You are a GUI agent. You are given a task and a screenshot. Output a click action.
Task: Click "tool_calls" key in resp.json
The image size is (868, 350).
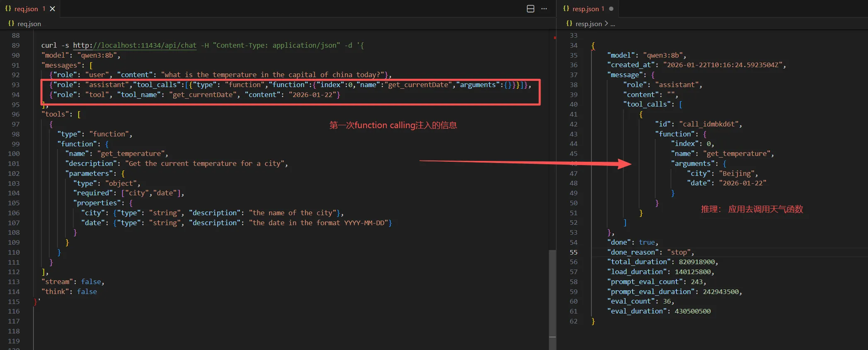click(x=649, y=104)
